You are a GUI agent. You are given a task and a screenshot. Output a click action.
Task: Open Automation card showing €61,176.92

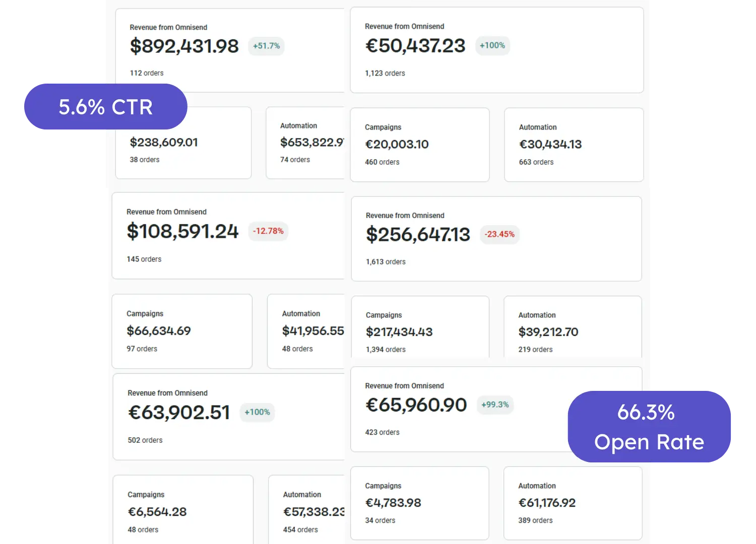coord(573,503)
